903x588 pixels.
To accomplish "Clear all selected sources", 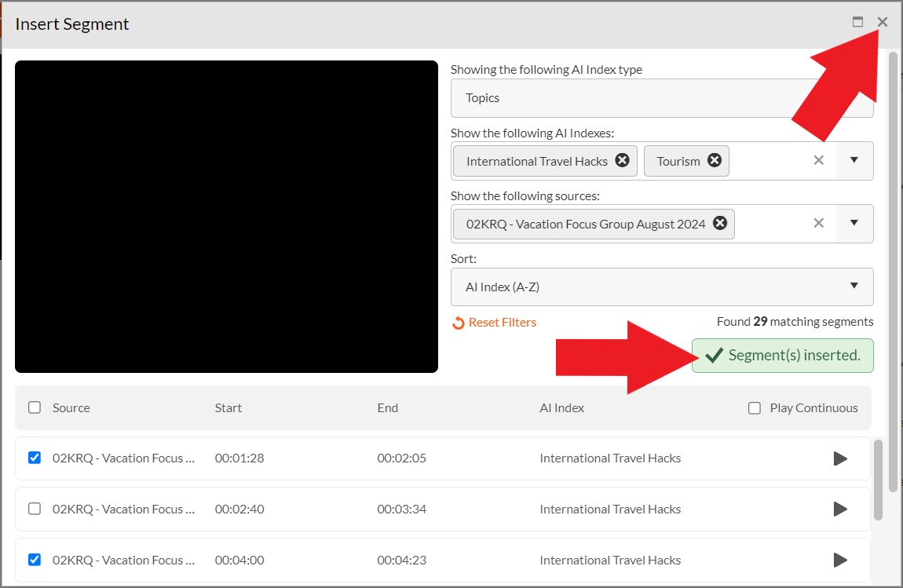I will point(818,223).
